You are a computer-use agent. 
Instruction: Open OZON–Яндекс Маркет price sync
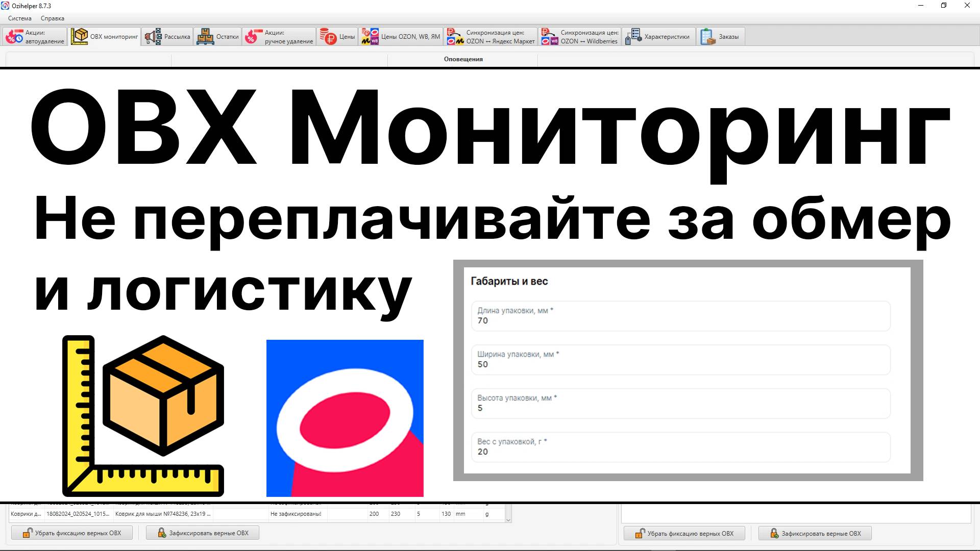coord(491,37)
